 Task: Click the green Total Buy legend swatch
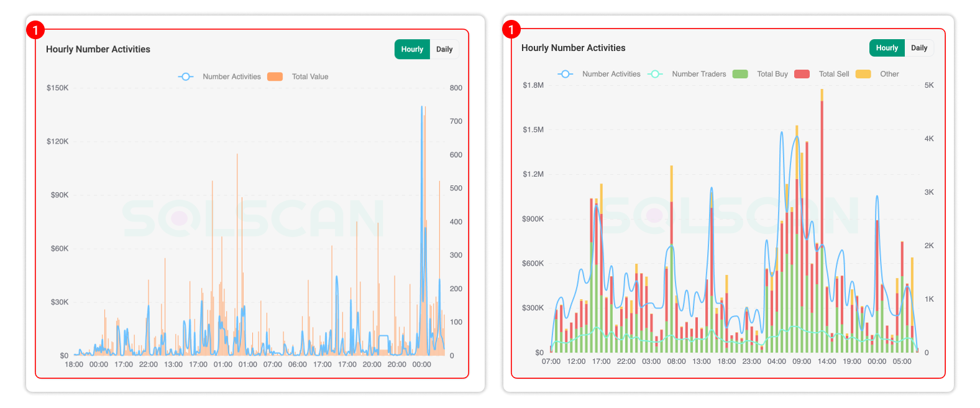point(740,74)
